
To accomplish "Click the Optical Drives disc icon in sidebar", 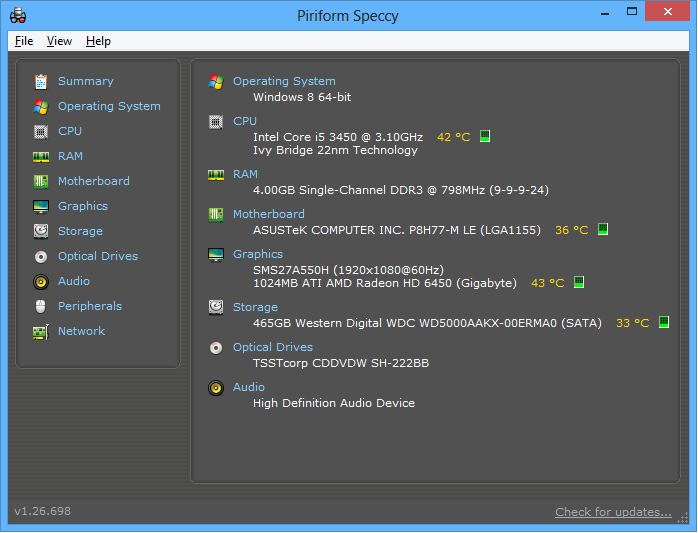I will (x=41, y=256).
